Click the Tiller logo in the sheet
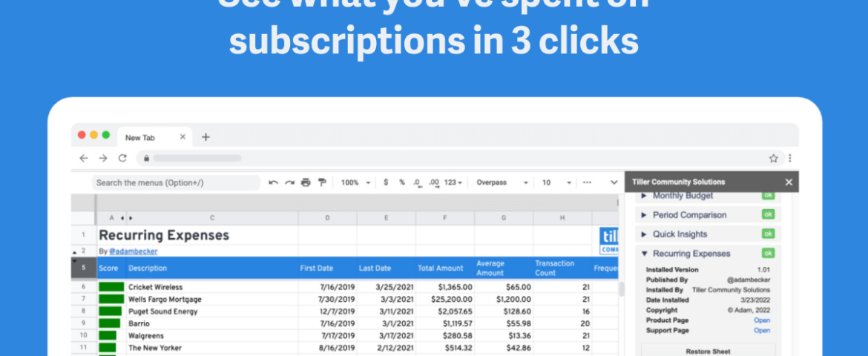 (x=609, y=241)
